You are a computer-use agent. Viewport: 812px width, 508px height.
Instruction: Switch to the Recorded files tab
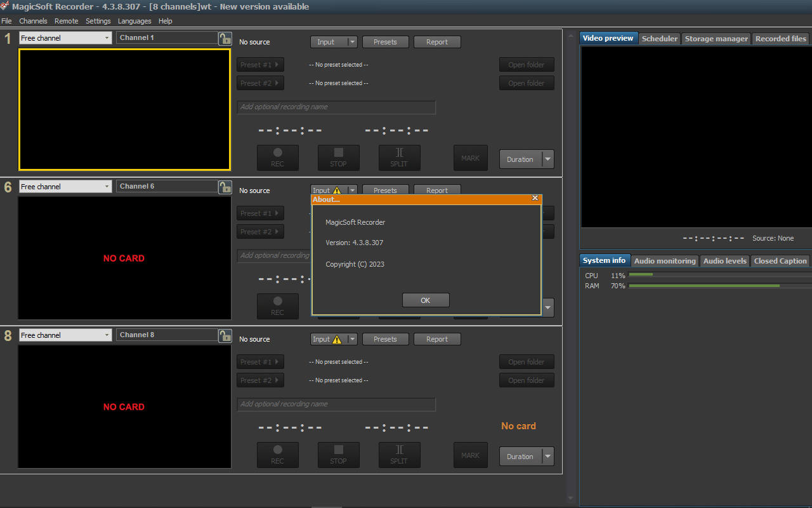click(x=780, y=38)
